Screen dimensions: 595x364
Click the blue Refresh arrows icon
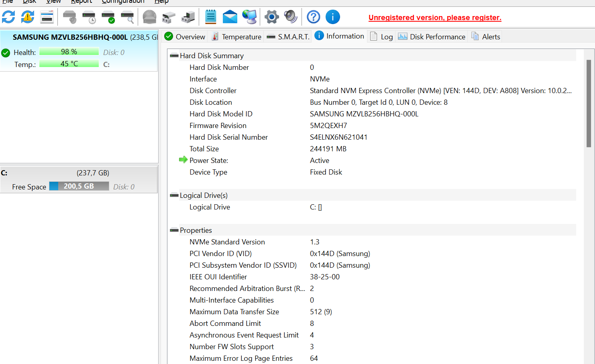(8, 17)
